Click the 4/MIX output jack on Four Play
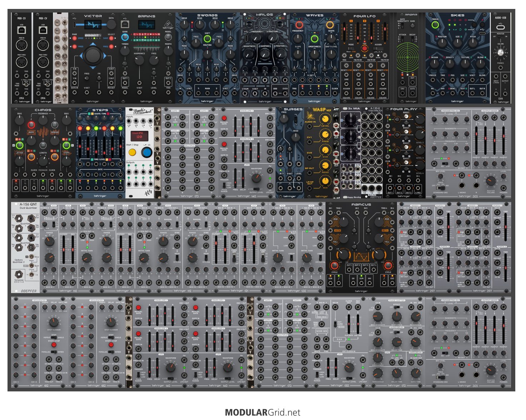Viewport: 526px width, 420px height. (418, 188)
